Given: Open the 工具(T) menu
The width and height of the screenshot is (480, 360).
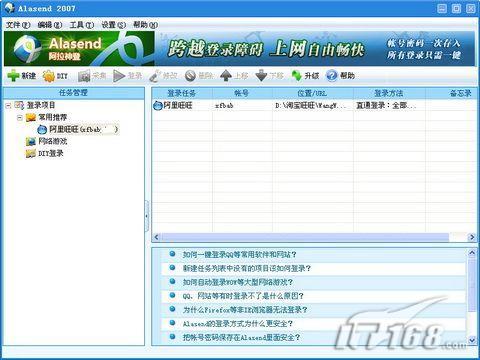Looking at the screenshot, I should (82, 25).
